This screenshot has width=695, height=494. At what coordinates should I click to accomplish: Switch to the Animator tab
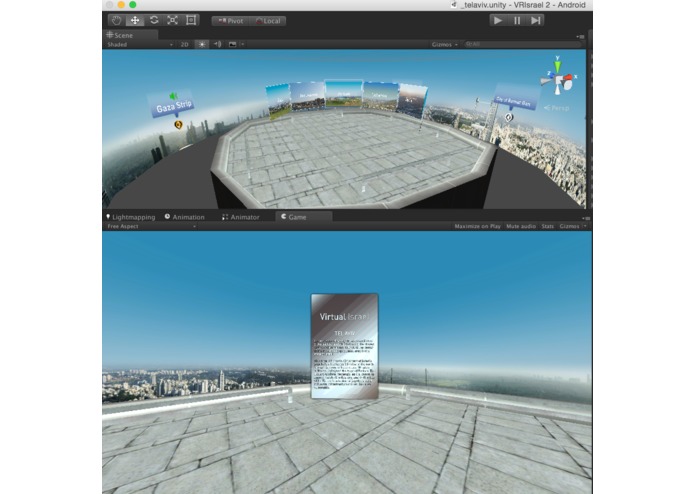click(x=241, y=217)
